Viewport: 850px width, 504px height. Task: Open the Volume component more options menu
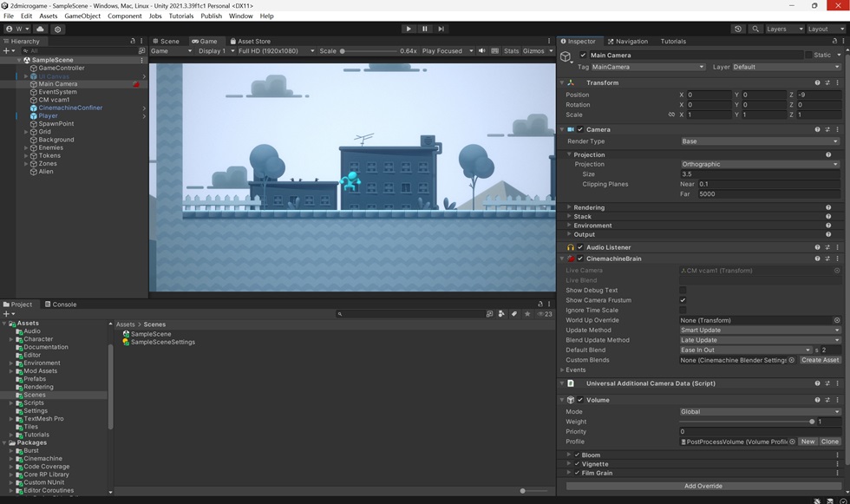tap(838, 400)
